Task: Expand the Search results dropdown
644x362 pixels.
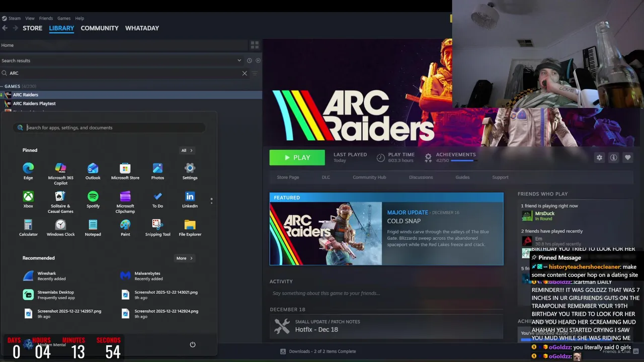Action: point(239,60)
